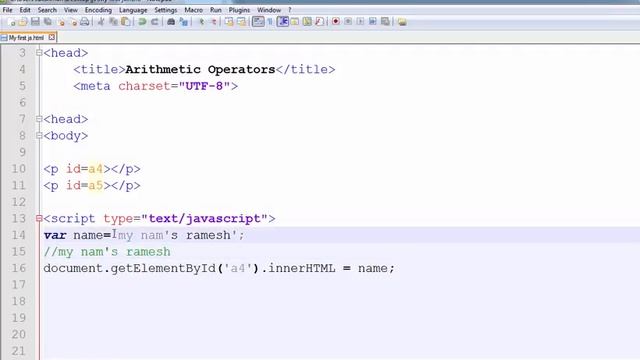Click the Redo arrow icon

[x=154, y=22]
